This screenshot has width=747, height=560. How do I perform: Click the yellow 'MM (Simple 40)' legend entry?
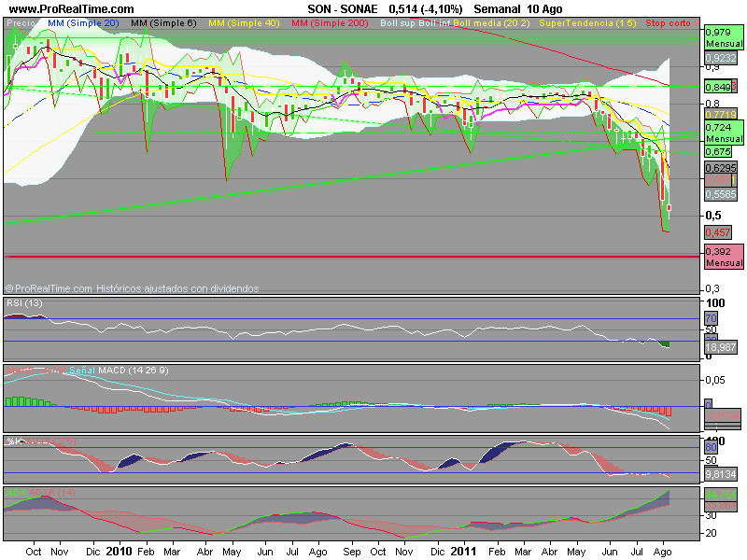coord(244,22)
